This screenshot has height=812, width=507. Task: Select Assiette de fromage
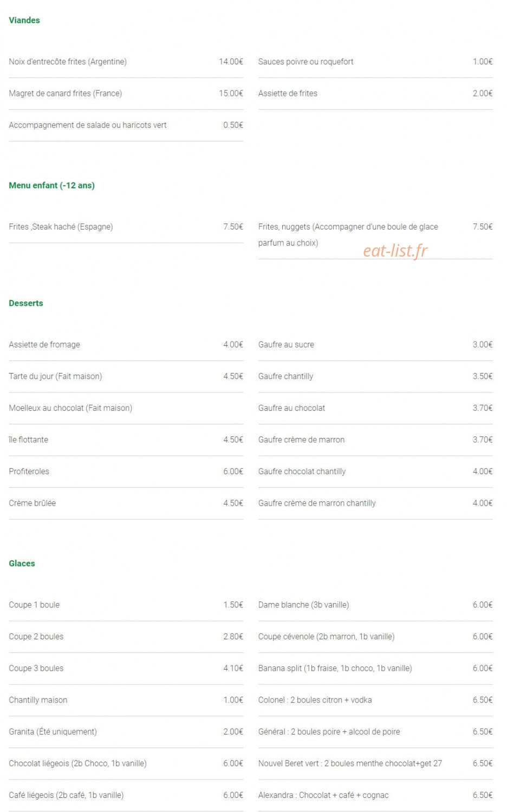[x=44, y=344]
